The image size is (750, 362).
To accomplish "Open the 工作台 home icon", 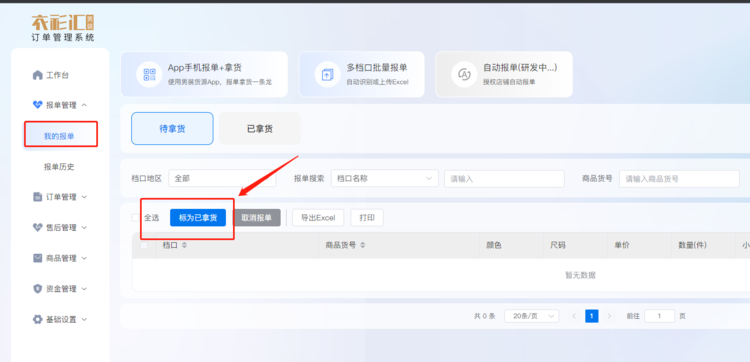I will coord(37,75).
